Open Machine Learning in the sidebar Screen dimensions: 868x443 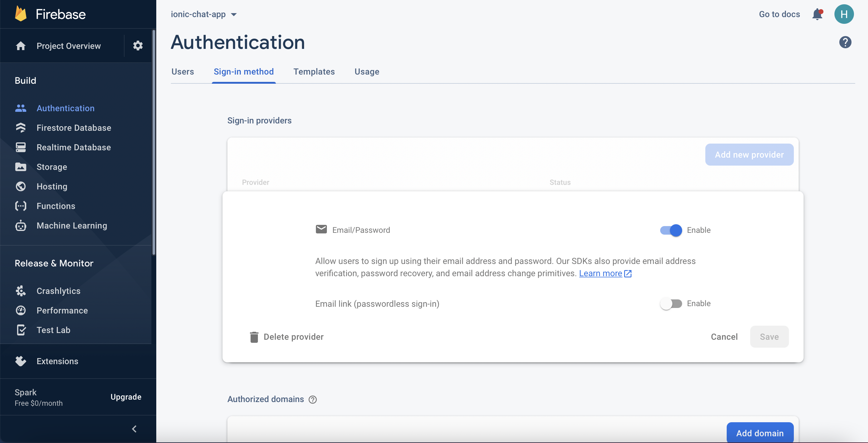click(72, 226)
